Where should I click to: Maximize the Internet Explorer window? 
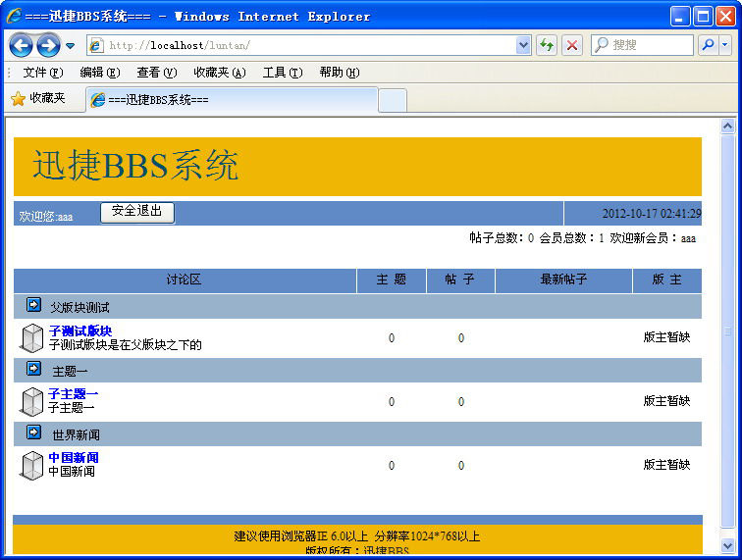(x=703, y=17)
